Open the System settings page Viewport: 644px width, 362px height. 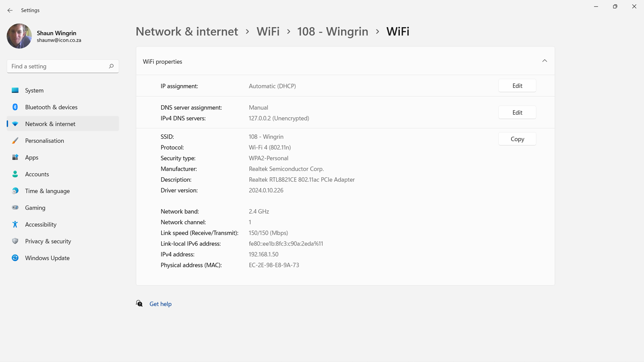[63, 90]
